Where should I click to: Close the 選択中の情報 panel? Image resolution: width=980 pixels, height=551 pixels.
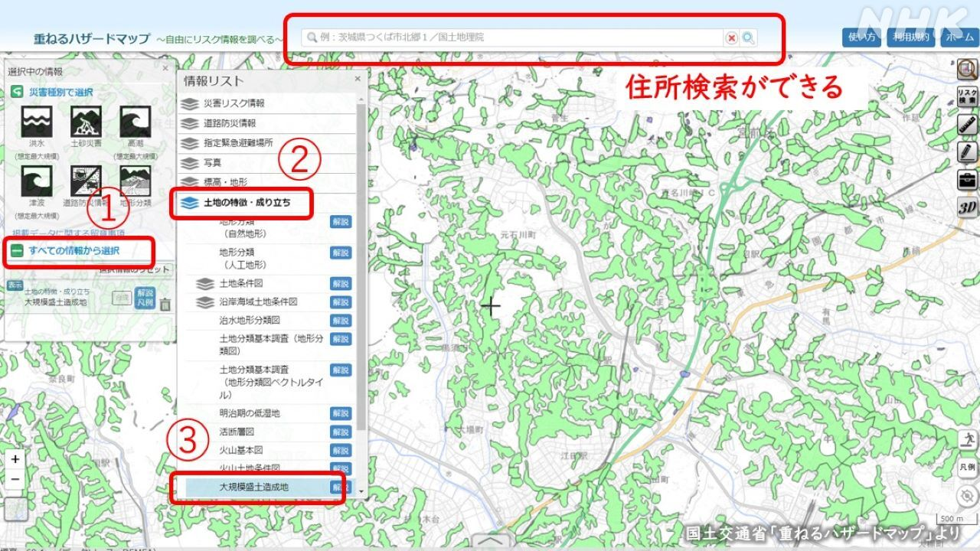pos(165,68)
